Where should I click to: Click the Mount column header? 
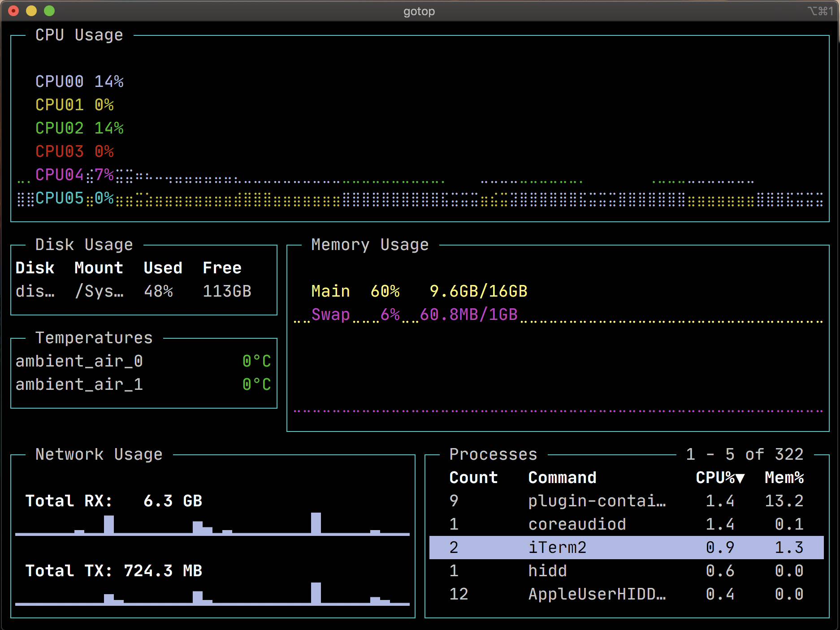(x=99, y=268)
